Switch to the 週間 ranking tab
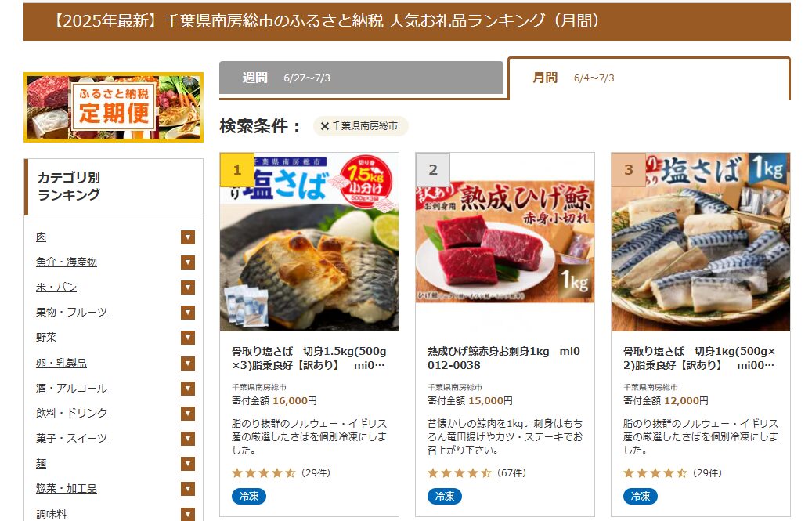The width and height of the screenshot is (812, 521). pos(362,78)
